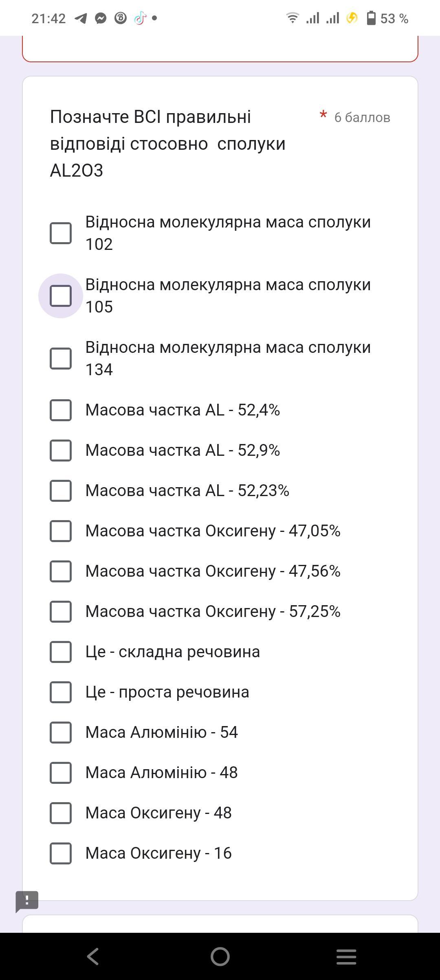Tap the TikTok notification icon in status bar

pos(140,18)
